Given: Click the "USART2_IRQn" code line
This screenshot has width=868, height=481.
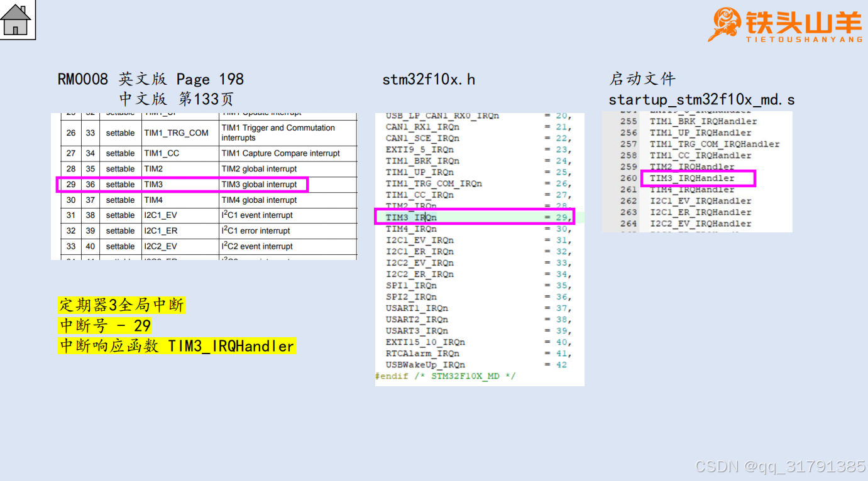Looking at the screenshot, I should click(478, 319).
